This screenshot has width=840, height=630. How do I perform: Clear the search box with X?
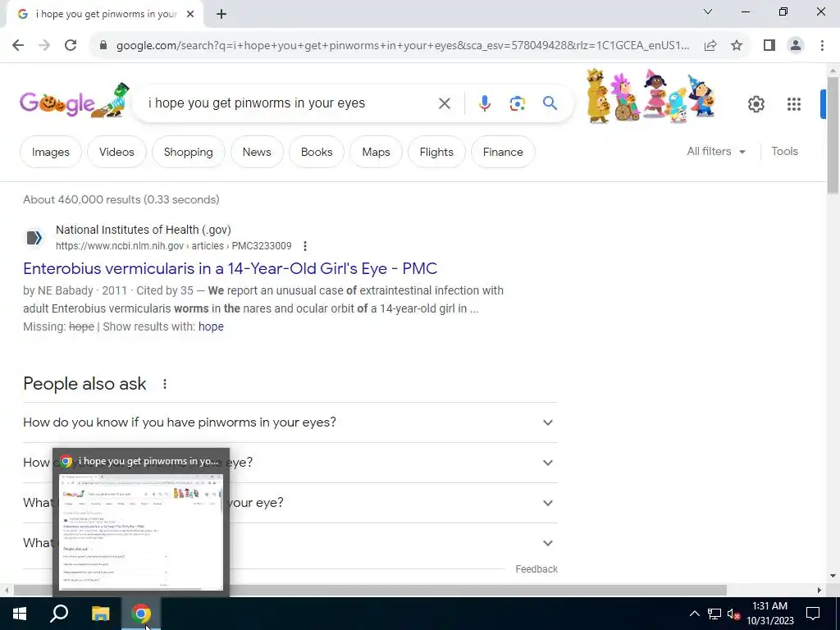[x=444, y=103]
